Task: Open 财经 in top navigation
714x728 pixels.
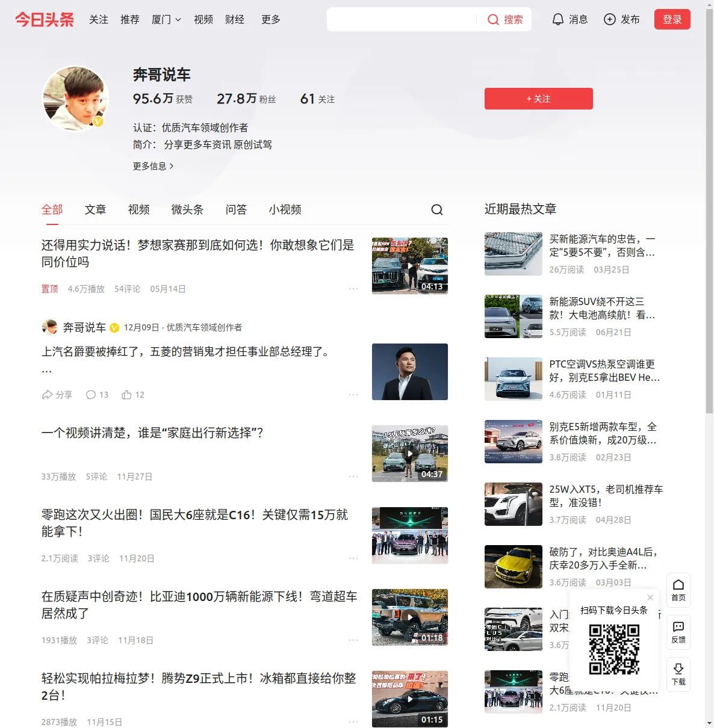Action: (x=235, y=20)
